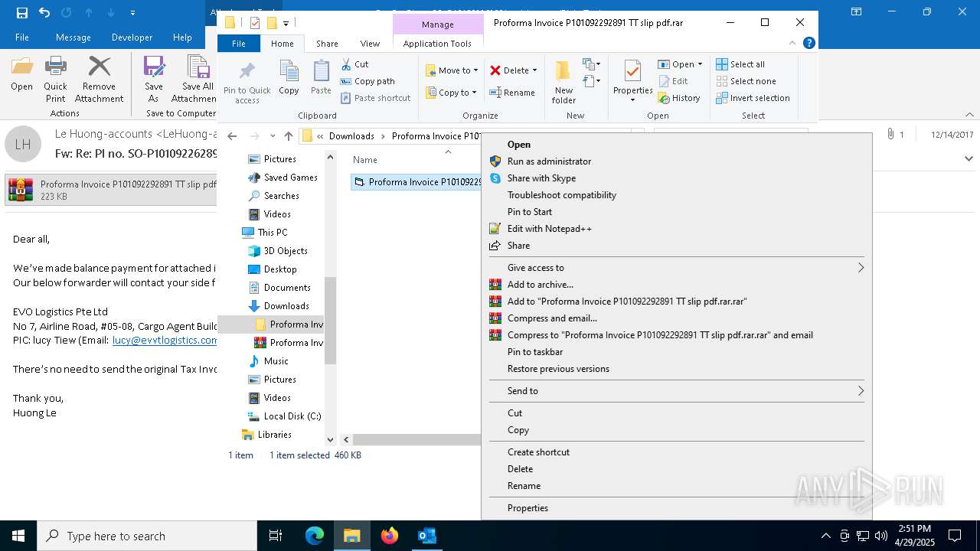Click Cut in the Explorer ribbon

354,64
